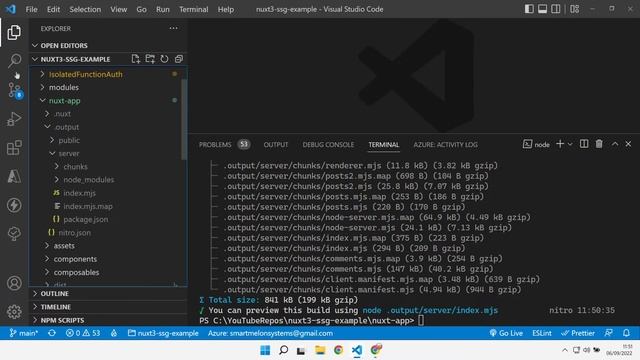Open the File menu
This screenshot has height=360, width=640.
[x=31, y=9]
